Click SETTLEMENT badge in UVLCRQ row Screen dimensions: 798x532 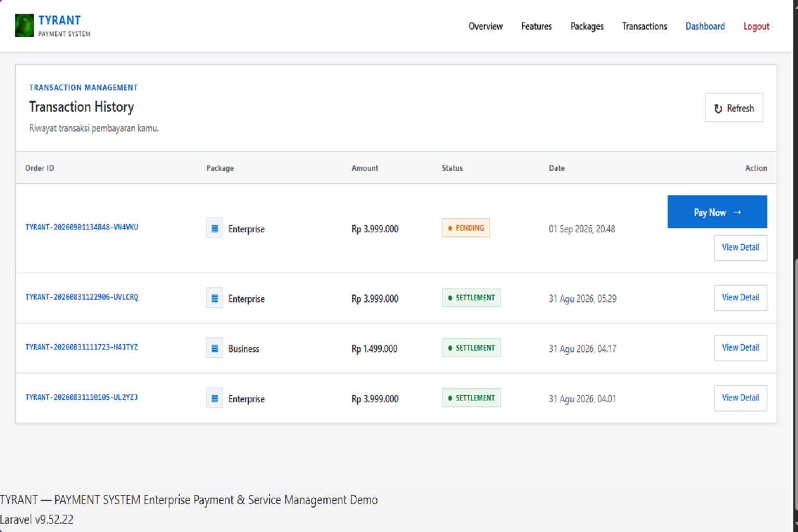[471, 298]
